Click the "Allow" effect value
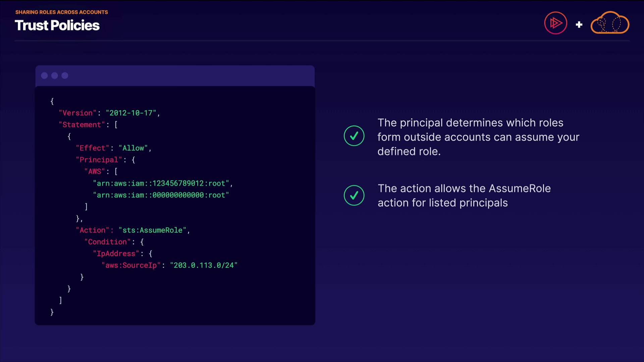The image size is (644, 362). pyautogui.click(x=133, y=148)
